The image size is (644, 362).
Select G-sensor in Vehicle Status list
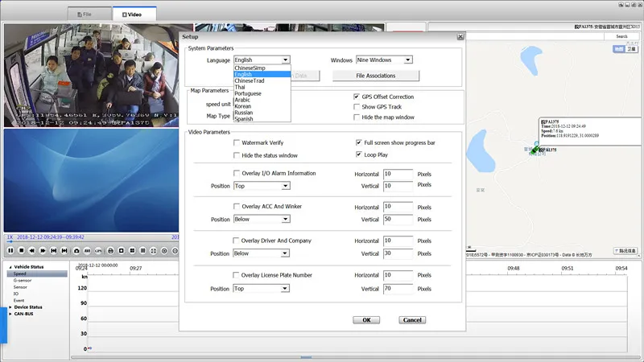point(22,280)
